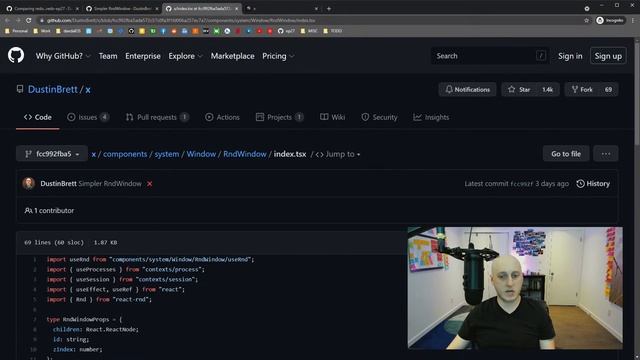640x360 pixels.
Task: Click the 69 fork count
Action: pyautogui.click(x=608, y=89)
